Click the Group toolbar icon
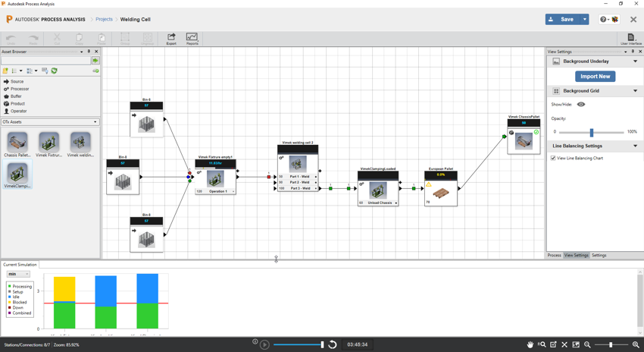644x352 pixels. click(125, 39)
